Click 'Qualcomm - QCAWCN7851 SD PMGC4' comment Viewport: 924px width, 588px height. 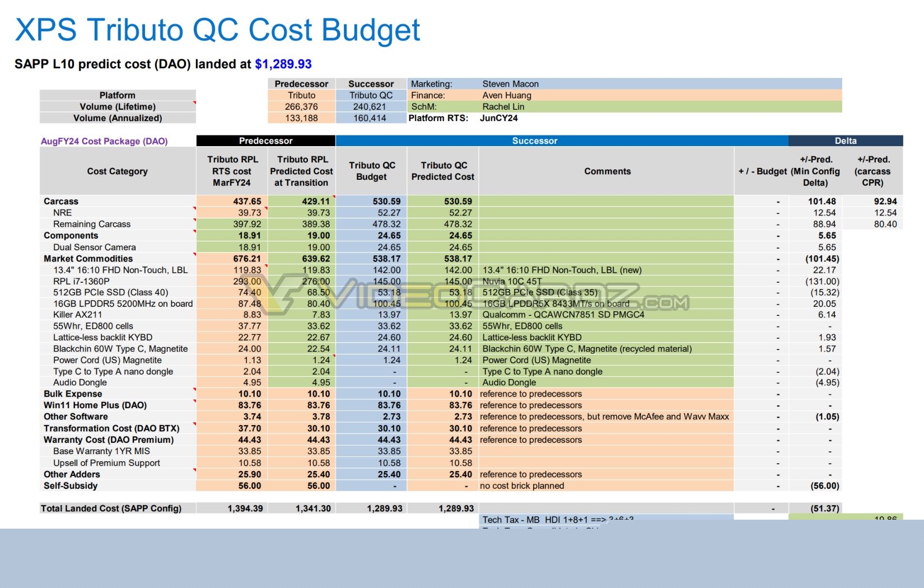click(563, 315)
